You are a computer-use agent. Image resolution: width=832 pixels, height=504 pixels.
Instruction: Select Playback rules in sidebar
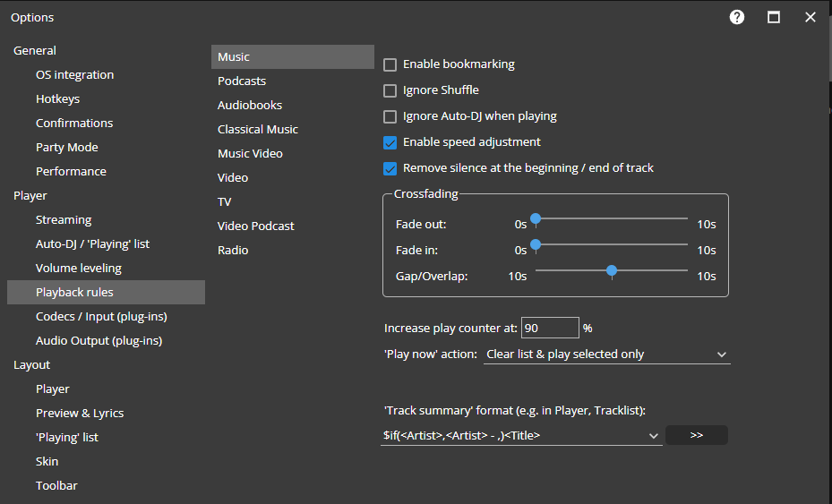tap(106, 293)
